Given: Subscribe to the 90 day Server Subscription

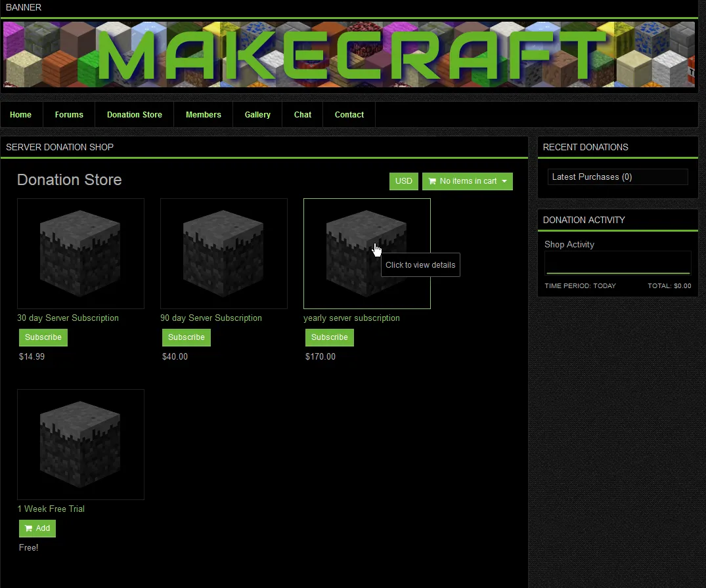Looking at the screenshot, I should (186, 337).
